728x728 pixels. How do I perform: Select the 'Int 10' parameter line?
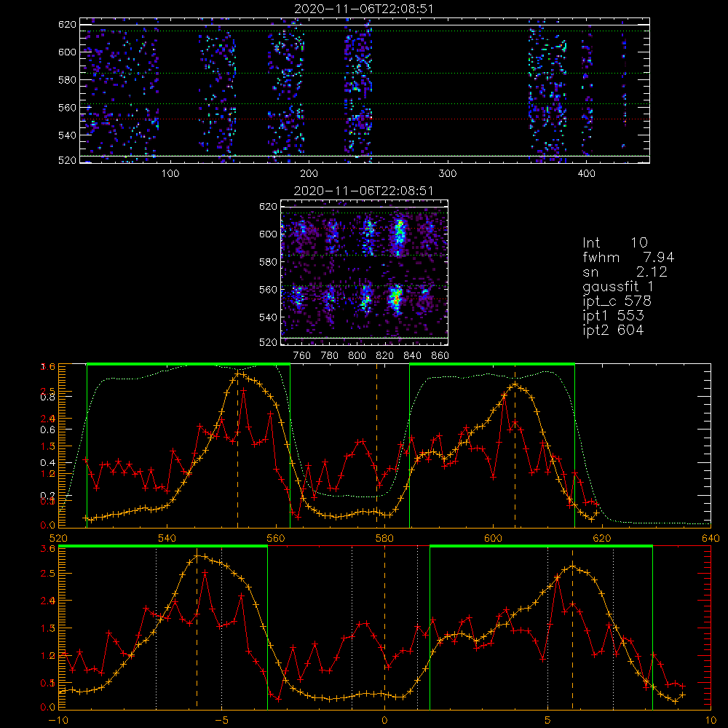615,242
